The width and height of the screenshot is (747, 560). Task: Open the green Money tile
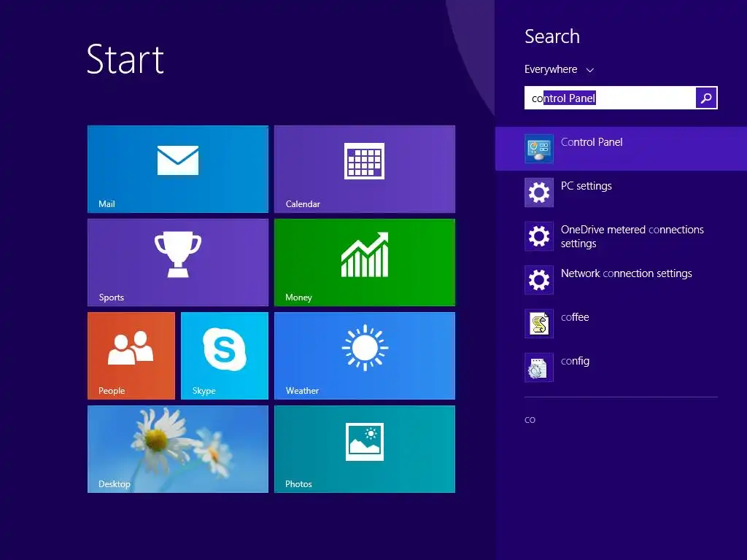tap(365, 262)
